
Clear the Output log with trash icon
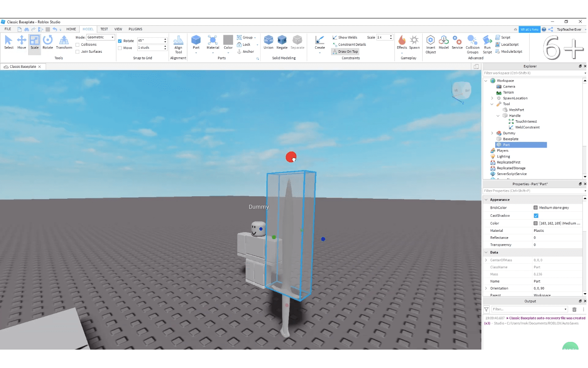pyautogui.click(x=575, y=310)
